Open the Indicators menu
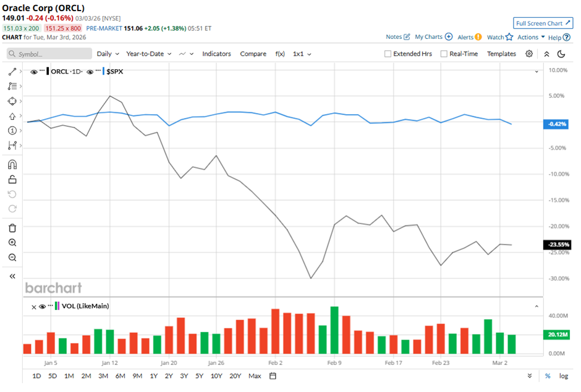The image size is (581, 392). [216, 54]
